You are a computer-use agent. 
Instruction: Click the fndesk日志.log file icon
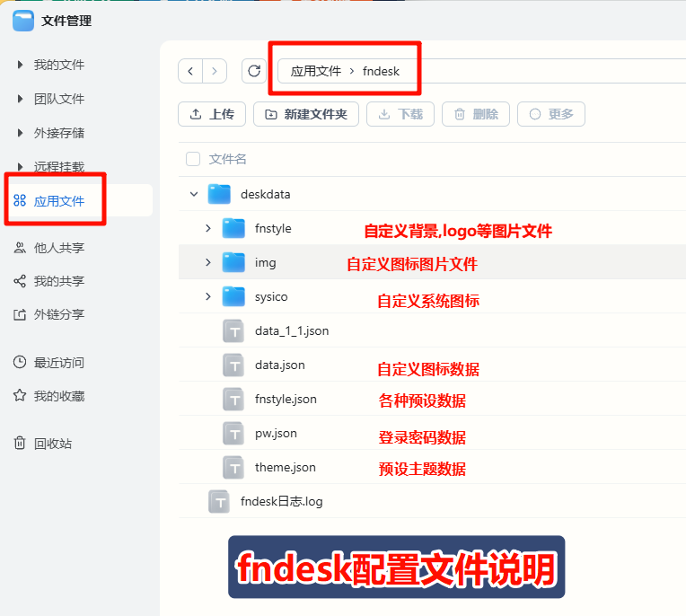[219, 501]
